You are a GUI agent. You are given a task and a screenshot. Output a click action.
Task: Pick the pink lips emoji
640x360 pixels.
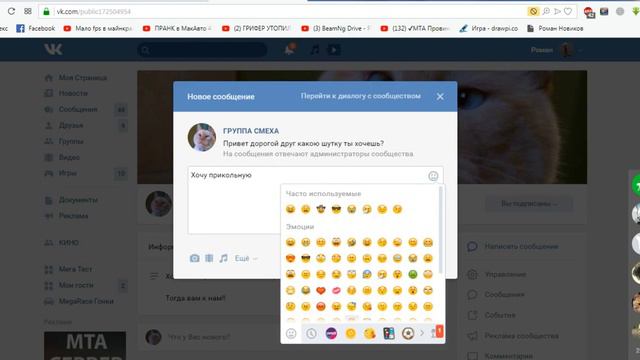(336, 291)
